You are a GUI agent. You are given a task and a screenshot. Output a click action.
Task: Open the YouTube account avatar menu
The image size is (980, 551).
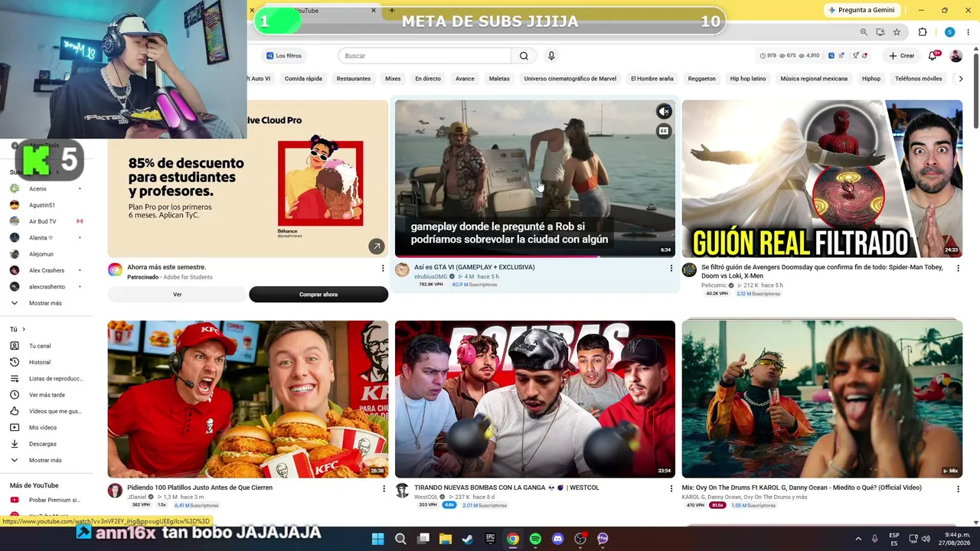point(955,56)
